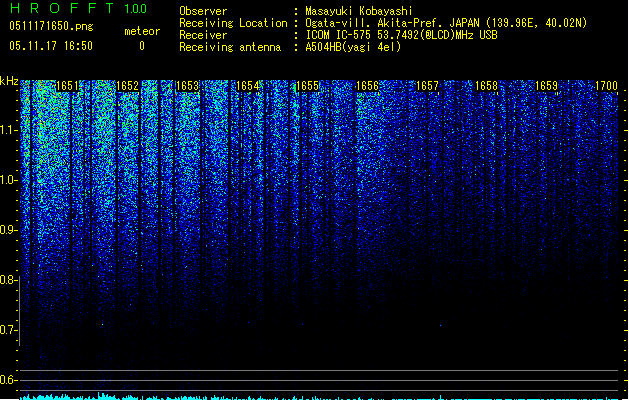
Task: Click the 1655 time marker
Action: (x=307, y=86)
